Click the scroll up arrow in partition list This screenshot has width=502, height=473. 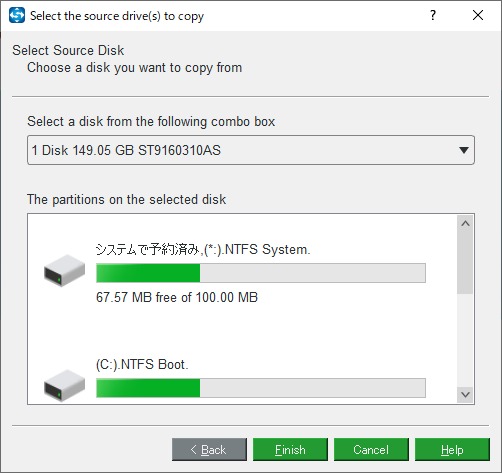pyautogui.click(x=465, y=224)
